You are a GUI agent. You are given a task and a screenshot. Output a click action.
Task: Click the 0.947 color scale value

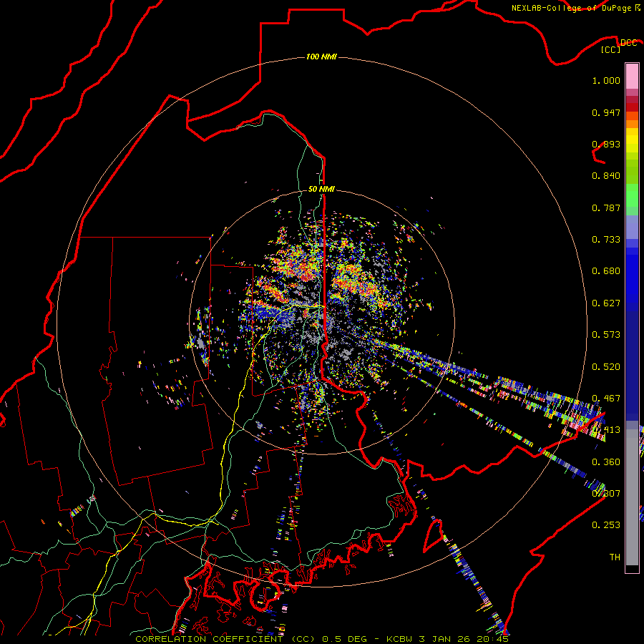pos(606,112)
